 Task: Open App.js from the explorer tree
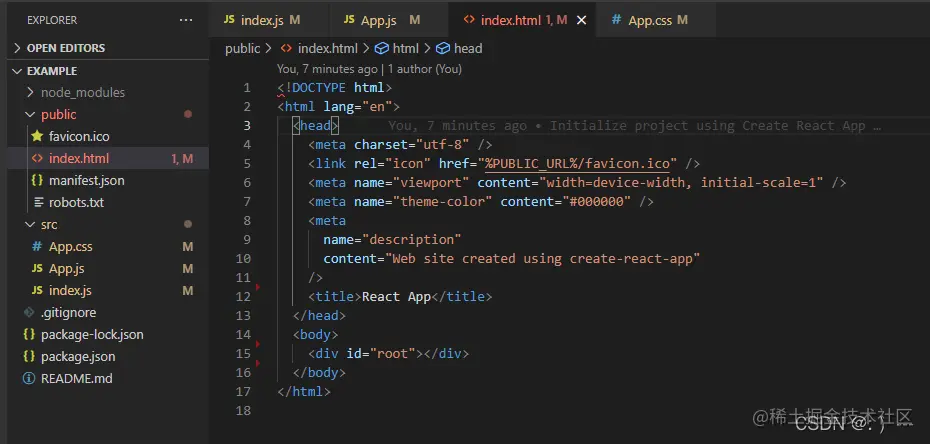click(66, 269)
